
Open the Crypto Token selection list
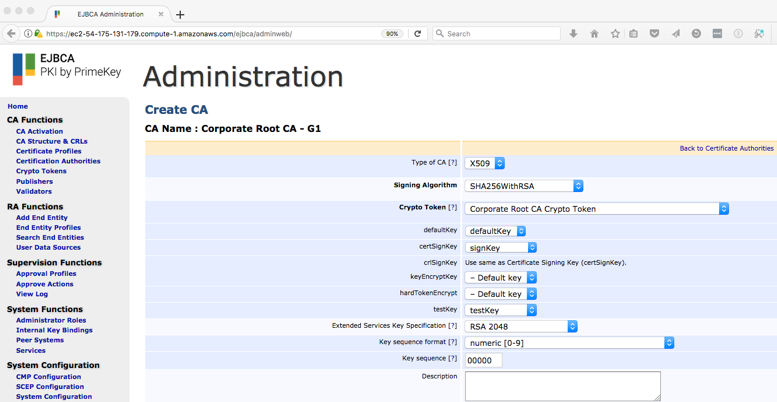tap(597, 209)
